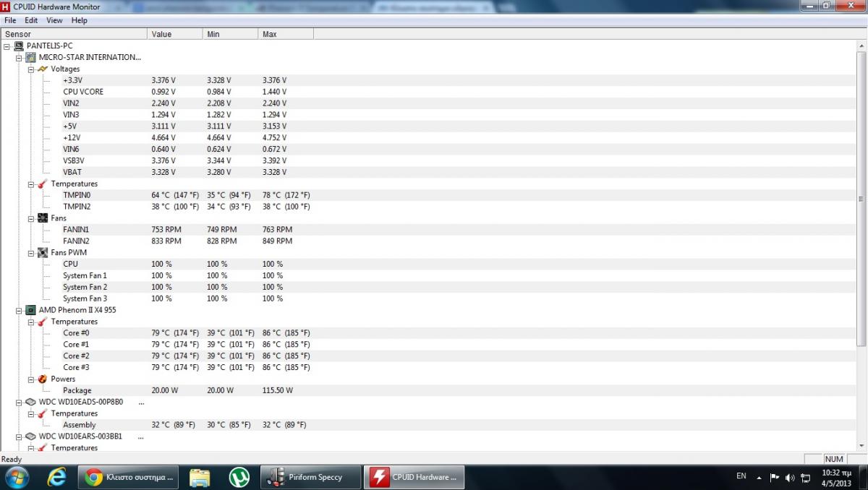868x490 pixels.
Task: Click the CPUID Hardware taskbar button
Action: click(x=414, y=477)
